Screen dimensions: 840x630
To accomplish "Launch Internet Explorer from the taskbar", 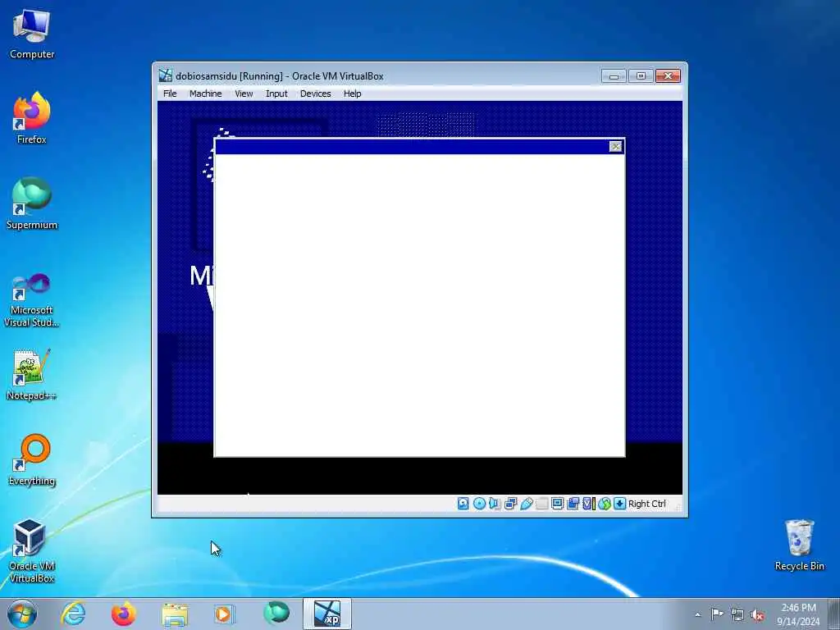I will 73,614.
